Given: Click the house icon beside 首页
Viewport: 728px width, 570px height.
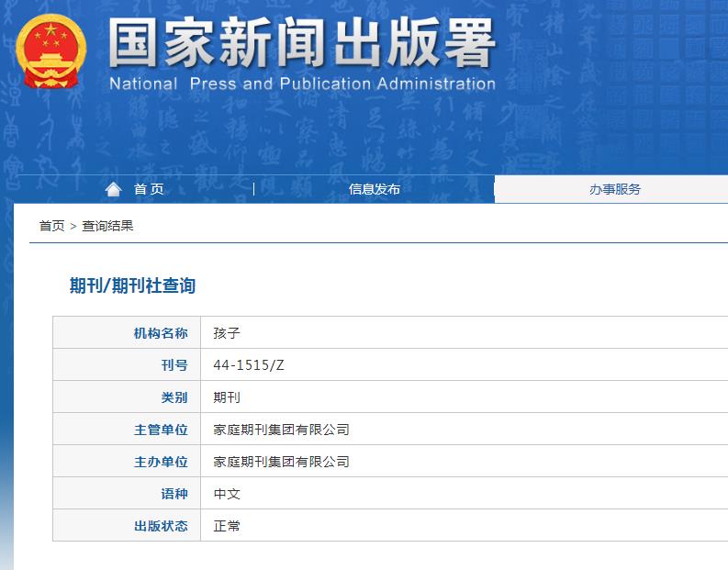Looking at the screenshot, I should click(113, 189).
